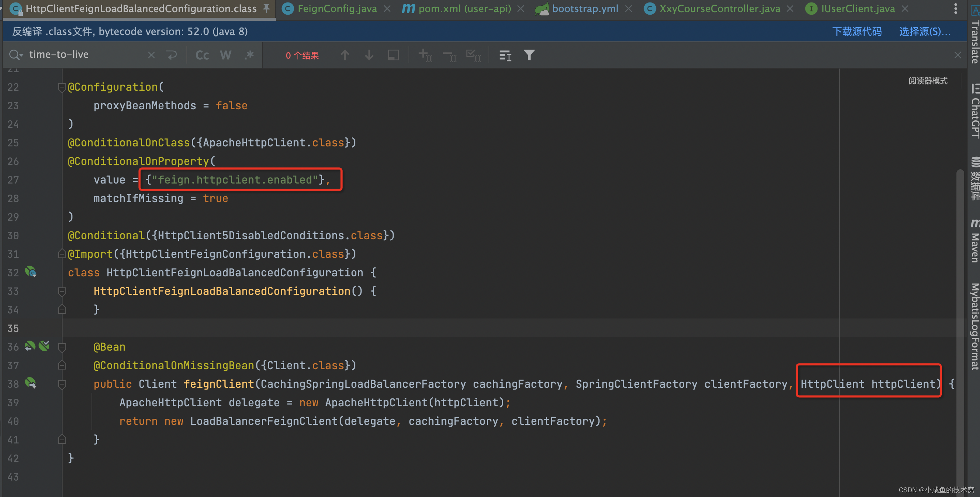Open the 数据库 database tool window
The width and height of the screenshot is (980, 497).
(x=975, y=179)
